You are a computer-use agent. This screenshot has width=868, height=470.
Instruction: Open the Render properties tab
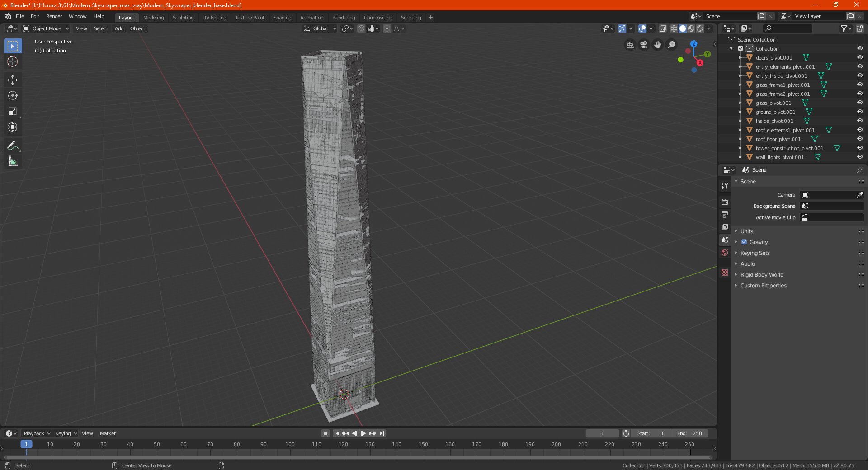click(725, 202)
